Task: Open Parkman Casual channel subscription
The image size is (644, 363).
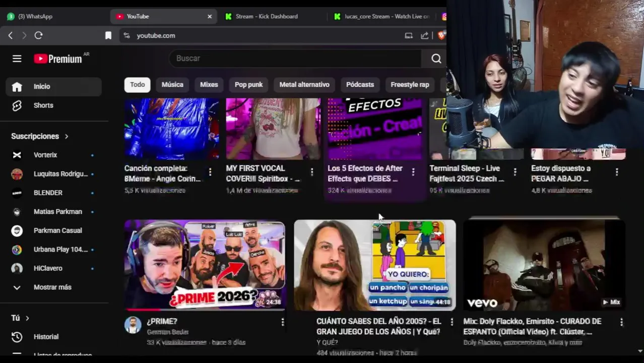Action: tap(54, 230)
